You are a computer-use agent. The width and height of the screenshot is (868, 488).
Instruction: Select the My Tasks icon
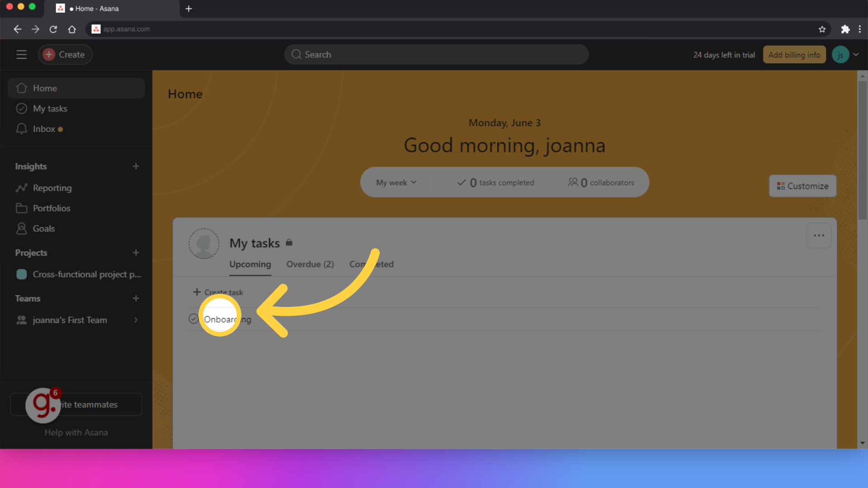(21, 108)
